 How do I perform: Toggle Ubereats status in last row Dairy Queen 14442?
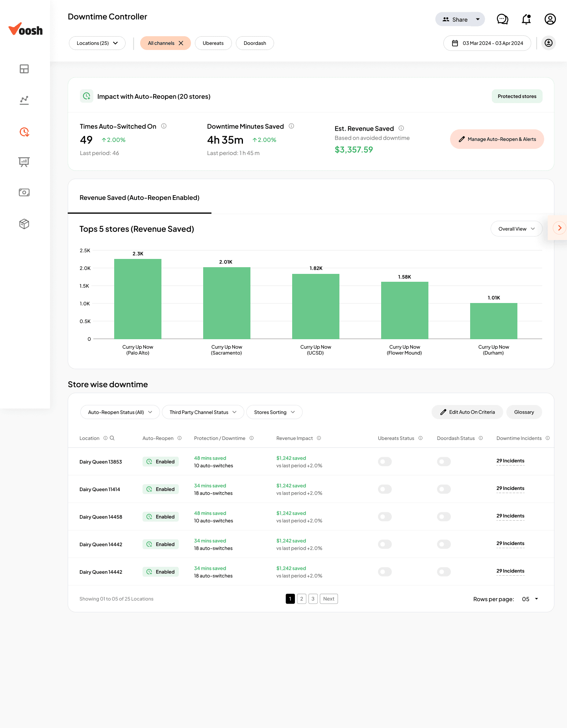coord(385,572)
